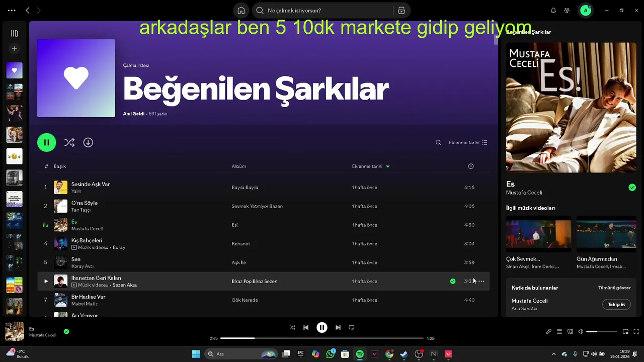The image size is (644, 362).
Task: Toggle liked checkmark in Now Playing panel
Action: 632,188
